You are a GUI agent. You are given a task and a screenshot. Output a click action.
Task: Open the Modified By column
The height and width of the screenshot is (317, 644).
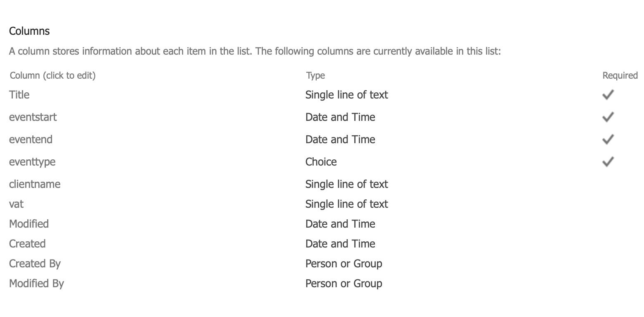point(36,283)
